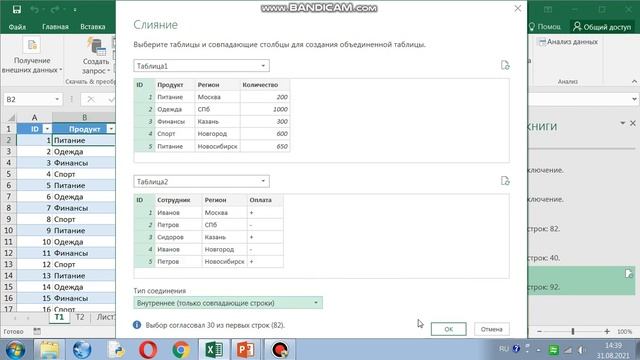640x360 pixels.
Task: Click column A header in worksheet
Action: [34, 118]
